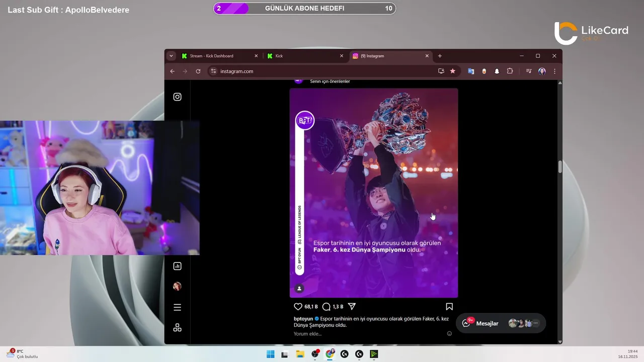Screen dimensions: 644x362
Task: Click the Chrome taskbar icon
Action: coord(330,354)
